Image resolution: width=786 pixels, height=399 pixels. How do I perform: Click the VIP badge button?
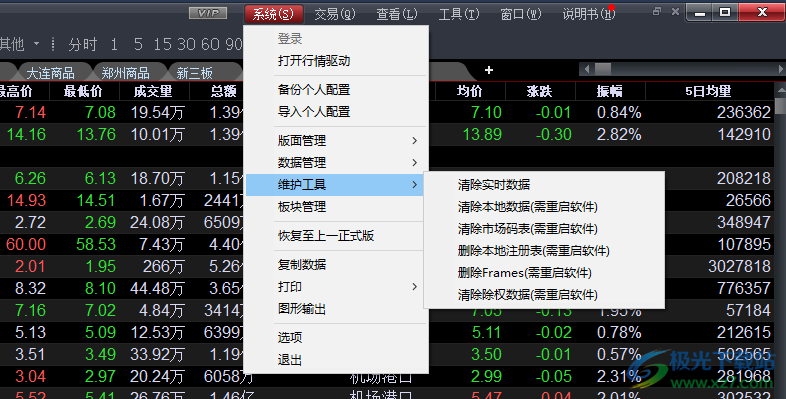coord(208,13)
